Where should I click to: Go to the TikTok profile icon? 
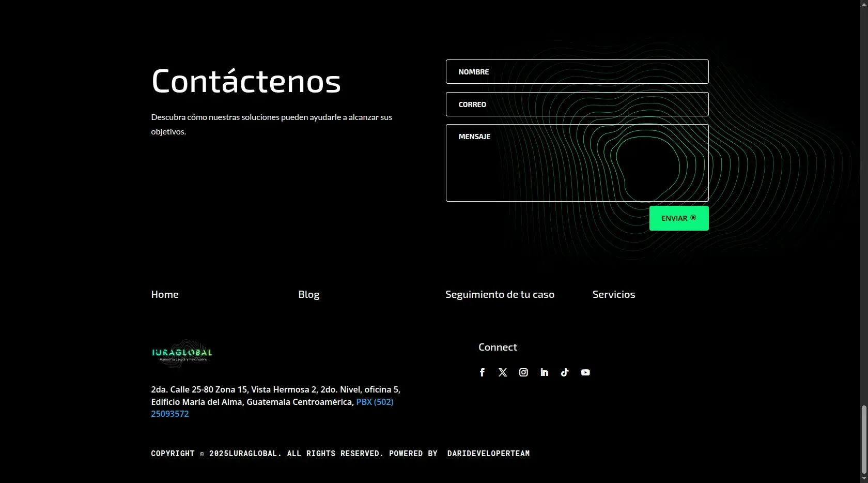pyautogui.click(x=565, y=372)
